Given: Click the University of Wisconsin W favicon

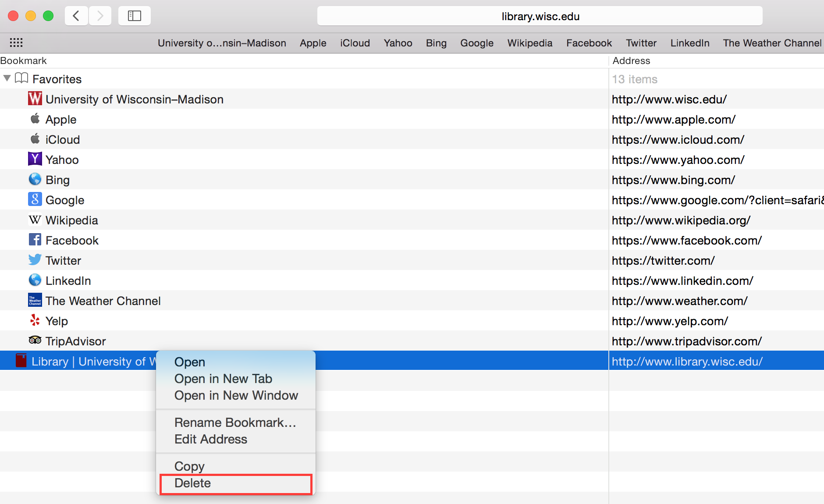Looking at the screenshot, I should coord(35,99).
